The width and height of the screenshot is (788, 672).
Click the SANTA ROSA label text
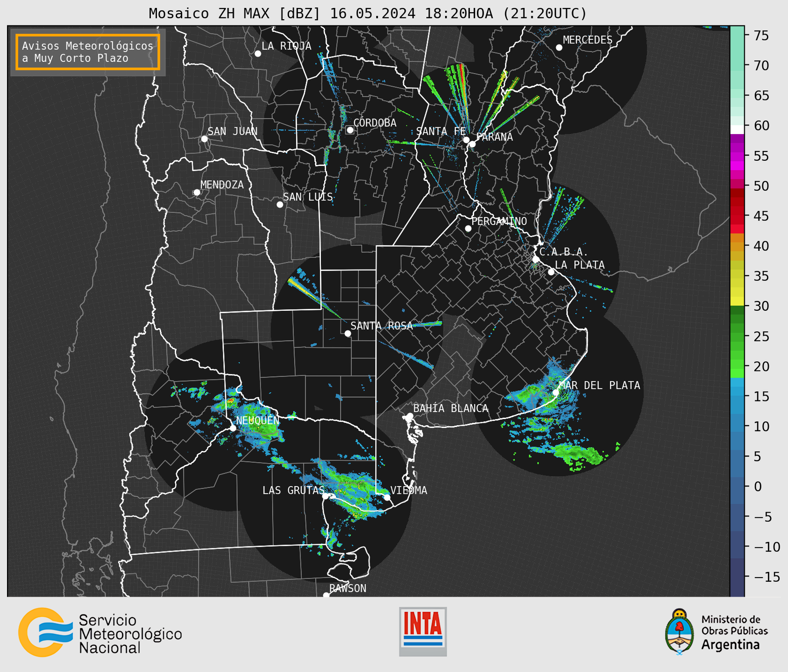(x=382, y=326)
